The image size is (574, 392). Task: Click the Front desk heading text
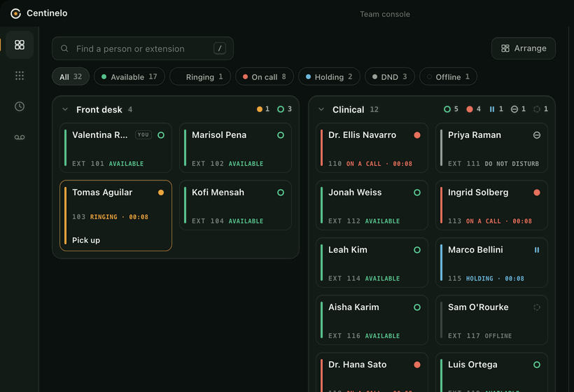tap(99, 109)
